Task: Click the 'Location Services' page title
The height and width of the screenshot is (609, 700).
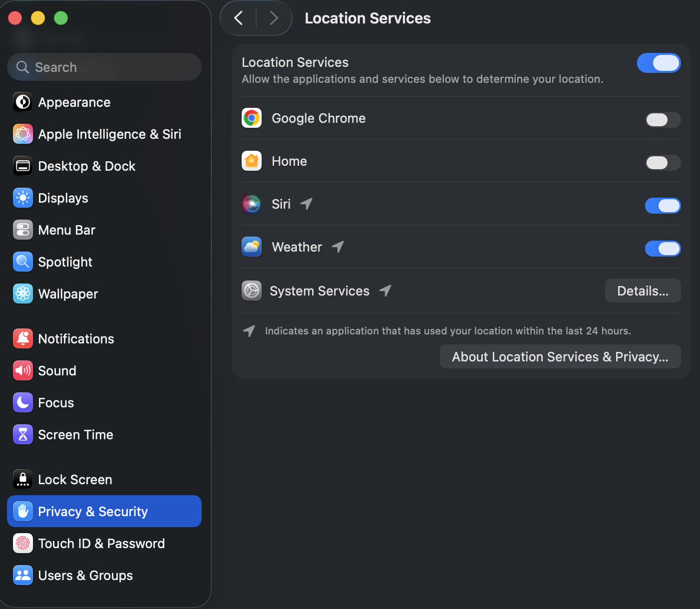Action: tap(368, 18)
